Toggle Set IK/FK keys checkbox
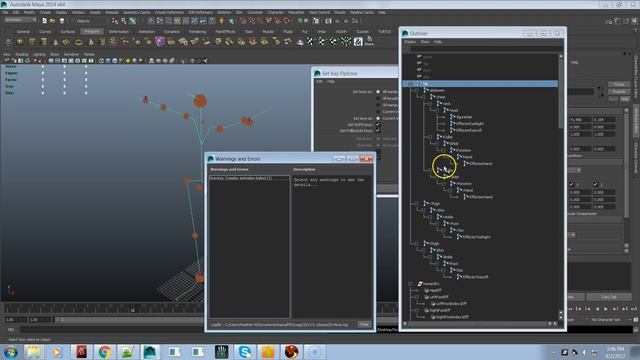Image resolution: width=640 pixels, height=360 pixels. pyautogui.click(x=378, y=124)
